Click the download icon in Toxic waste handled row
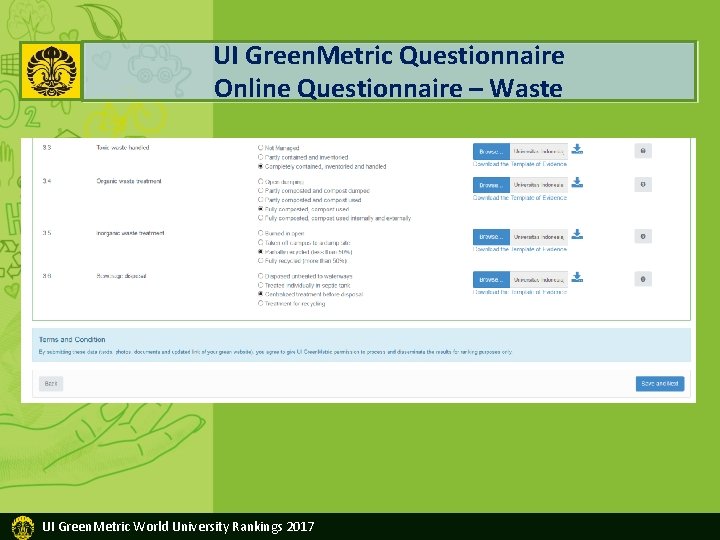The width and height of the screenshot is (720, 540). tap(577, 149)
